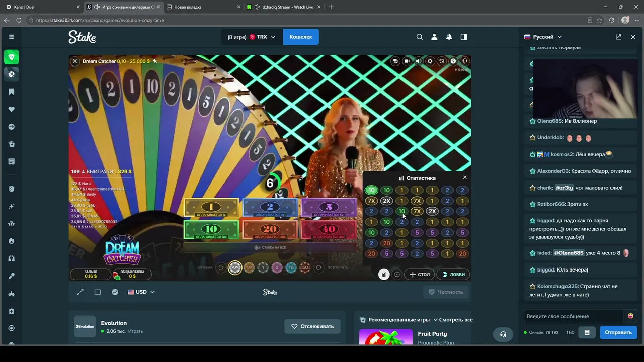Select the 0,50 chip
644x362 pixels.
pyautogui.click(x=249, y=267)
